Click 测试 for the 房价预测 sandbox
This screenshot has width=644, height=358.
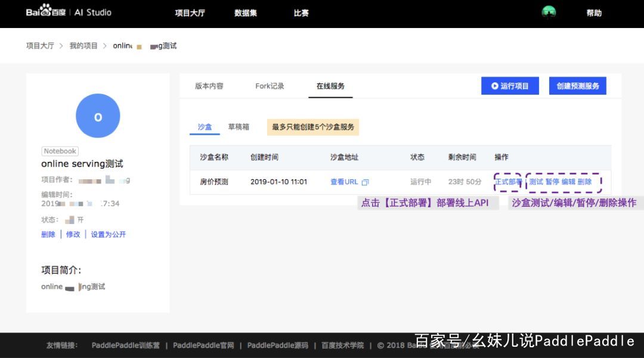[x=536, y=182]
